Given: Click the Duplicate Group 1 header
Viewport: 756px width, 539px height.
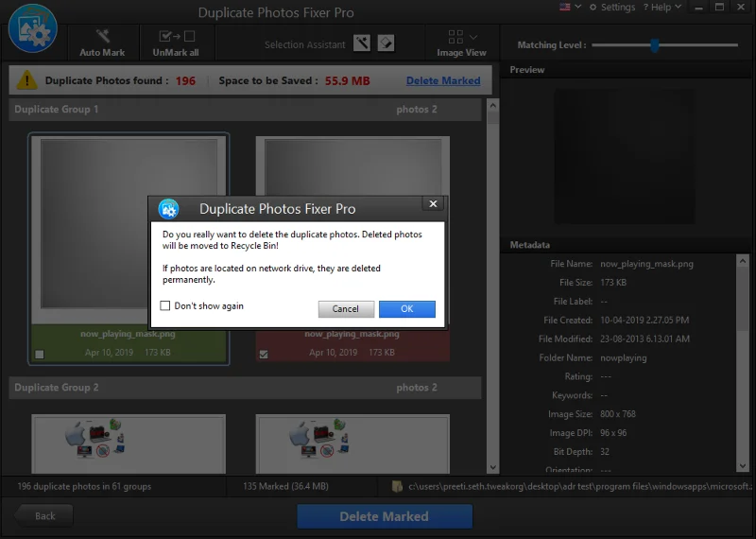Looking at the screenshot, I should click(245, 110).
